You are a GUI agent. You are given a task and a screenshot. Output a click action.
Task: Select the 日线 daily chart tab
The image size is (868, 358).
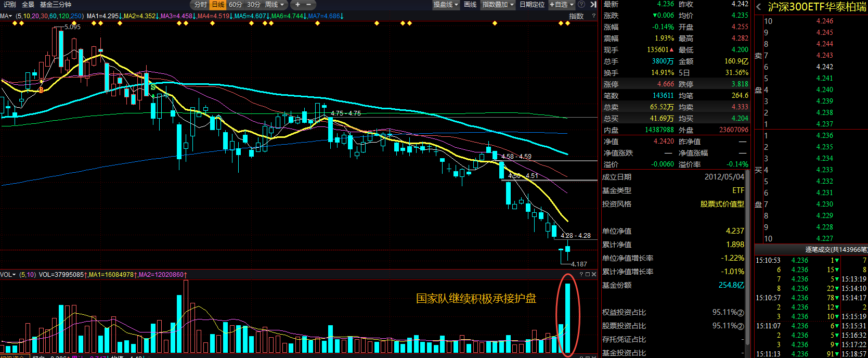[x=218, y=4]
